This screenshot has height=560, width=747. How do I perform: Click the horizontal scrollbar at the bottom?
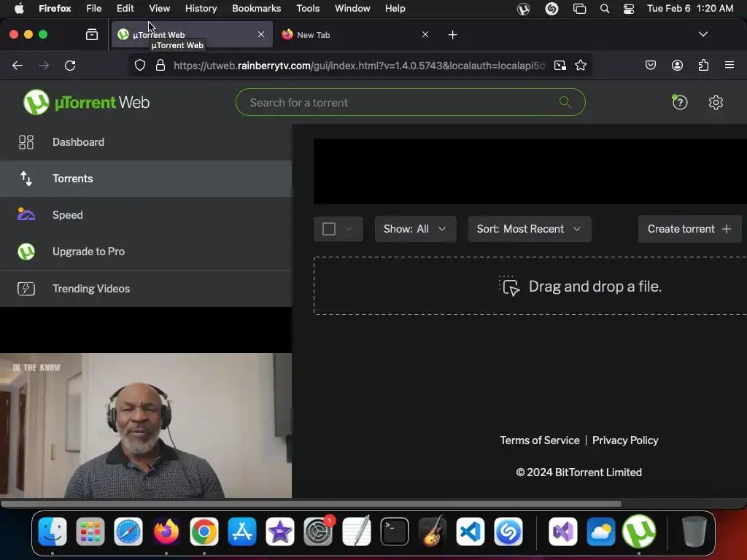point(311,504)
